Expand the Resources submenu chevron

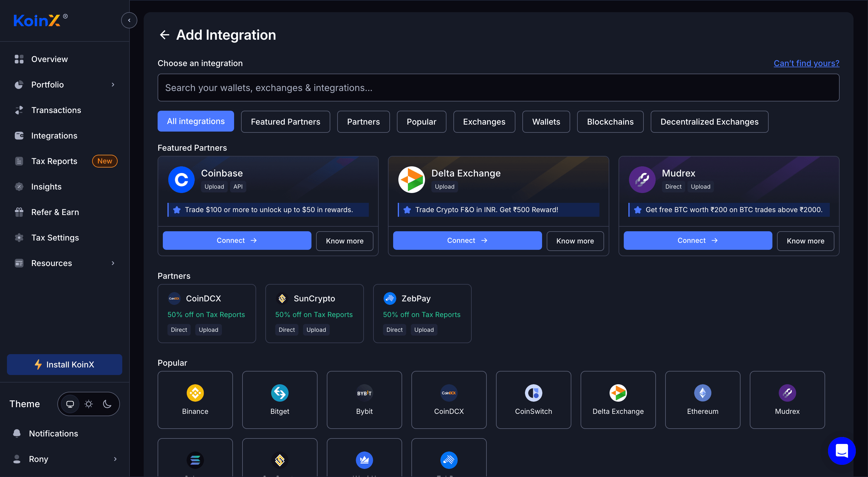click(113, 263)
